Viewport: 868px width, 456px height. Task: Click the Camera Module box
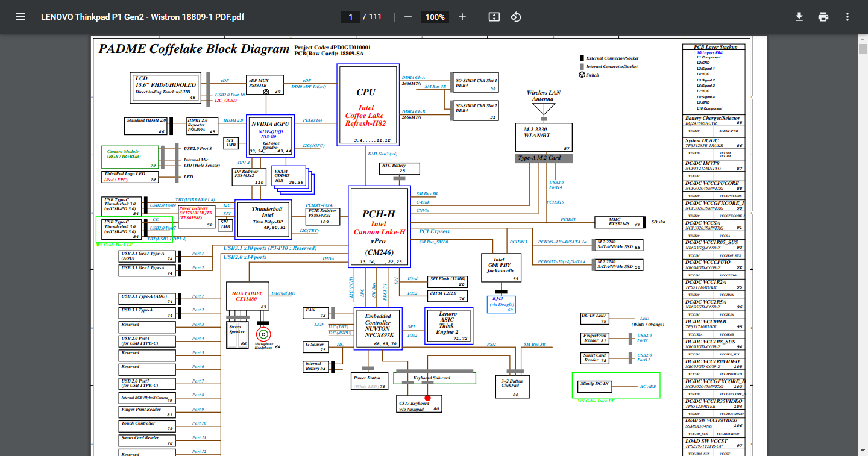tap(130, 157)
